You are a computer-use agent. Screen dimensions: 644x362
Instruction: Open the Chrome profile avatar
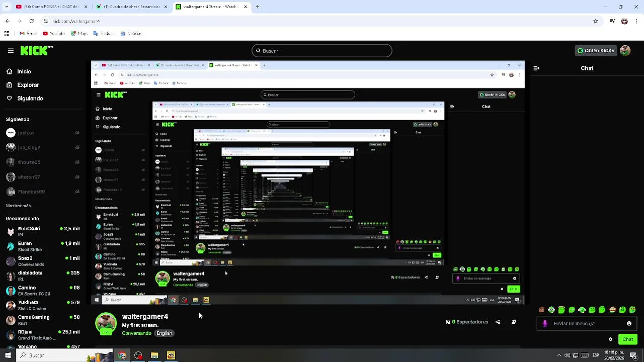[624, 21]
